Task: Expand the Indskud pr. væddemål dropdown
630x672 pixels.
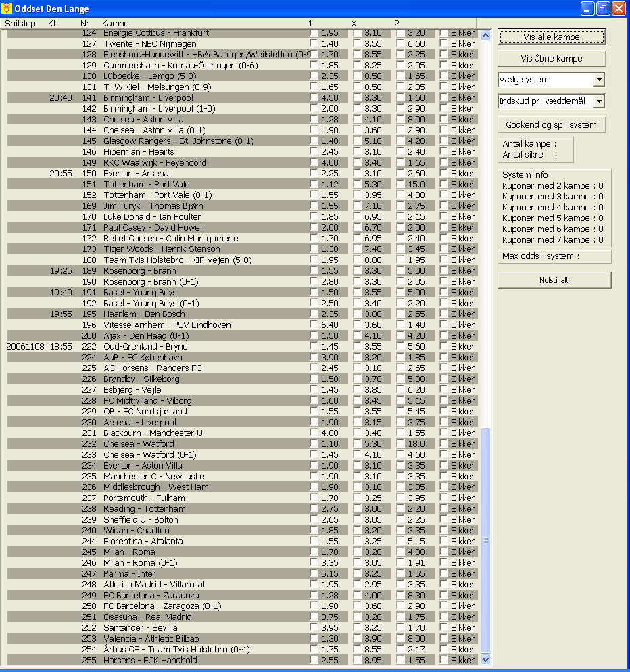Action: 599,101
